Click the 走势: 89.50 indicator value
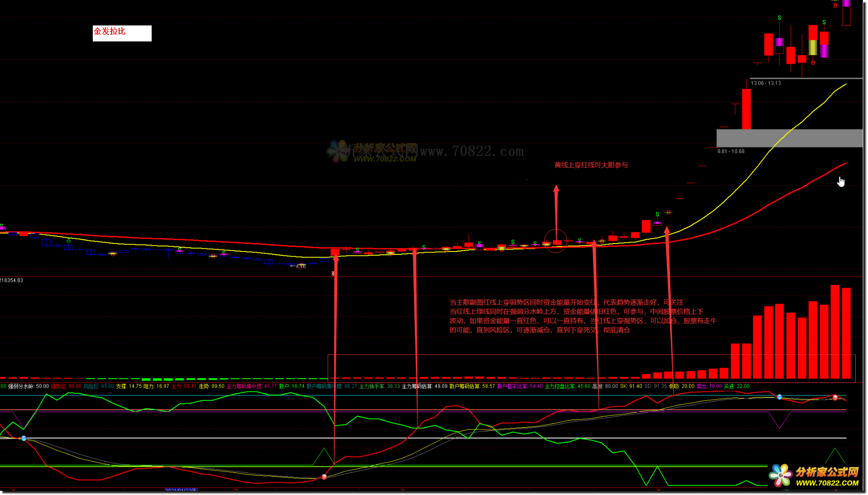The height and width of the screenshot is (495, 868). coord(211,386)
